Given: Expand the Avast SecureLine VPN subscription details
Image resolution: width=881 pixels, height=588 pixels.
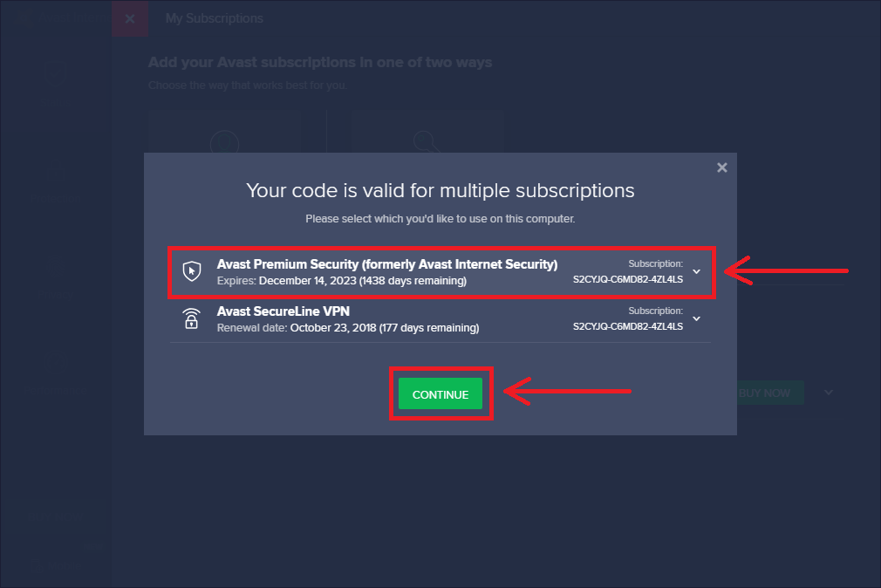Looking at the screenshot, I should pos(696,318).
